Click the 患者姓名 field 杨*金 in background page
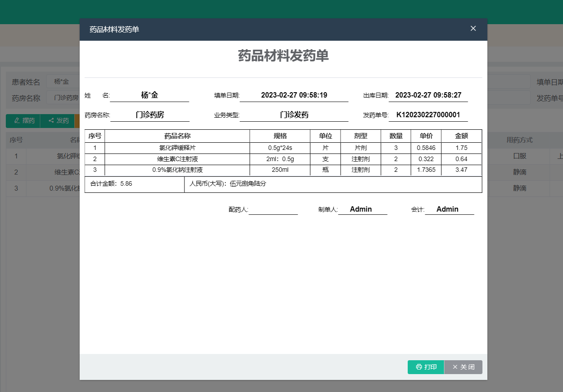The height and width of the screenshot is (392, 563). coord(63,81)
